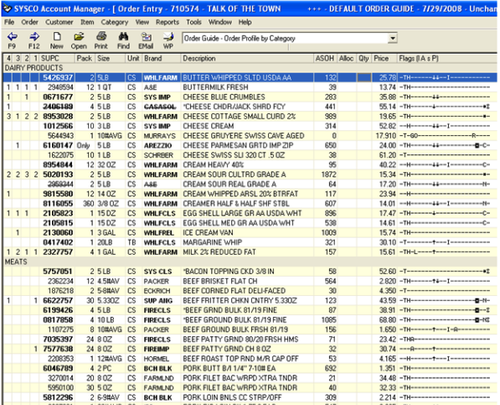Click the Size column header

pyautogui.click(x=110, y=58)
